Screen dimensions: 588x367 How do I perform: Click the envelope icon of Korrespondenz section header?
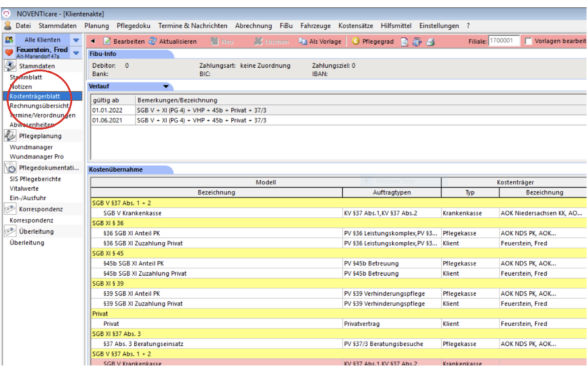pyautogui.click(x=10, y=209)
